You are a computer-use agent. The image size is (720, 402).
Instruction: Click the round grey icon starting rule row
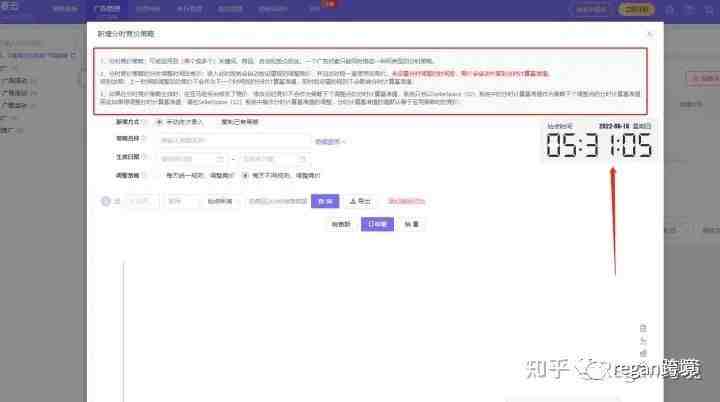106,201
